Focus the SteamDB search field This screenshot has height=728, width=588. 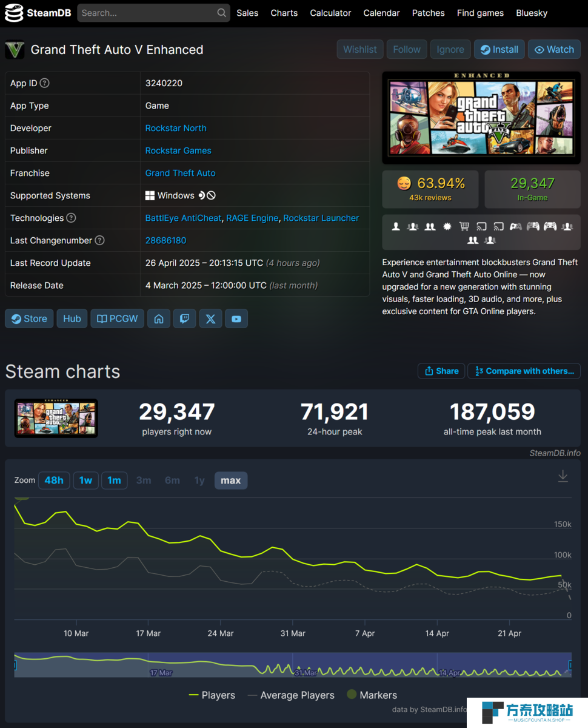coord(153,13)
